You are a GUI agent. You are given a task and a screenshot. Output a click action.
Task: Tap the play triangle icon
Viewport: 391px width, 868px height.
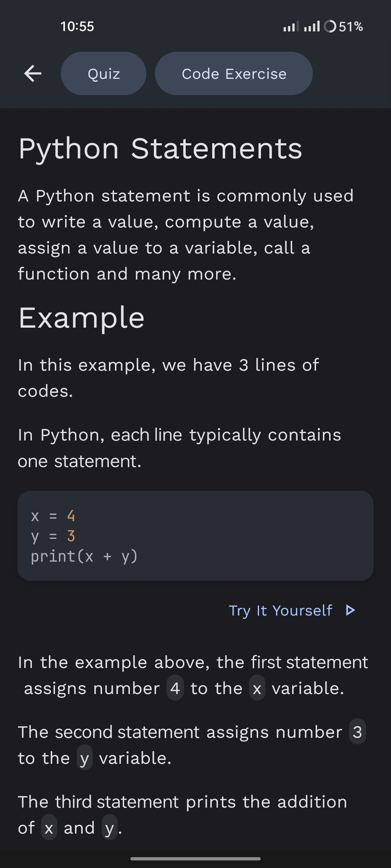click(x=350, y=610)
